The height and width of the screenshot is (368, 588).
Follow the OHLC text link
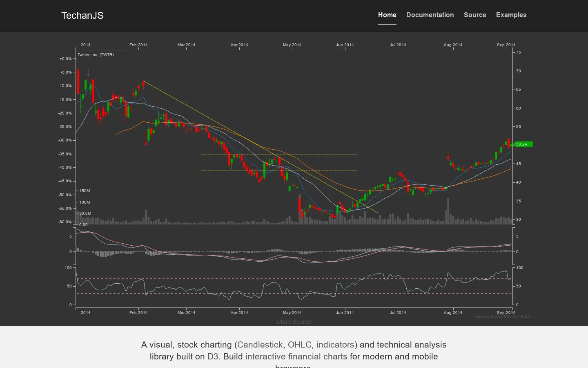click(299, 345)
